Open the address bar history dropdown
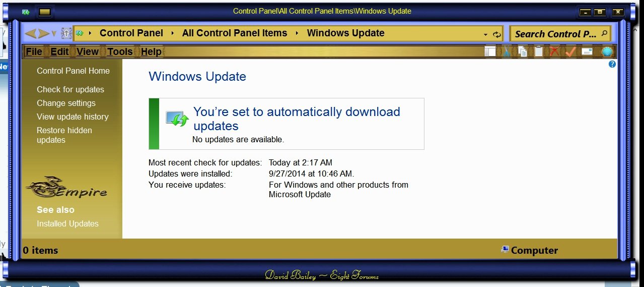The image size is (644, 287). 486,34
